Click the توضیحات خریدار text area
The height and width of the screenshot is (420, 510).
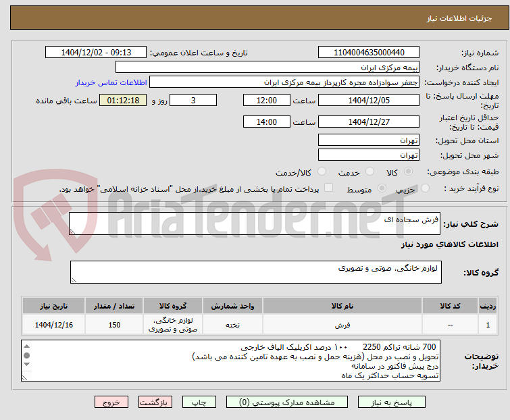click(230, 361)
